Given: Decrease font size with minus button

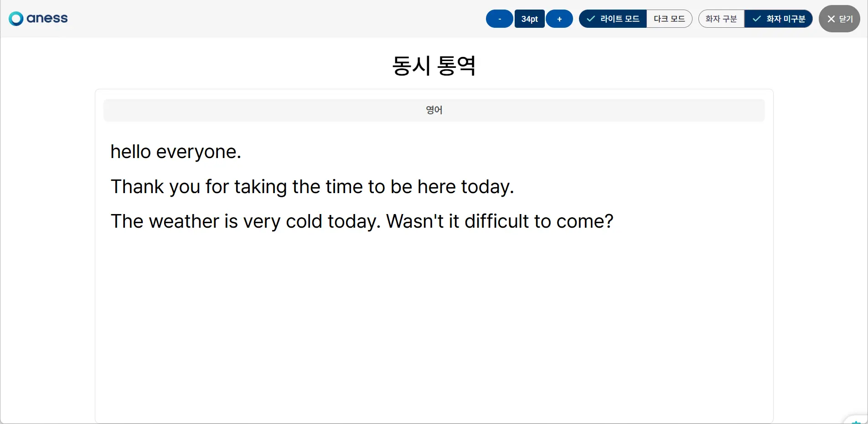Looking at the screenshot, I should pos(500,19).
